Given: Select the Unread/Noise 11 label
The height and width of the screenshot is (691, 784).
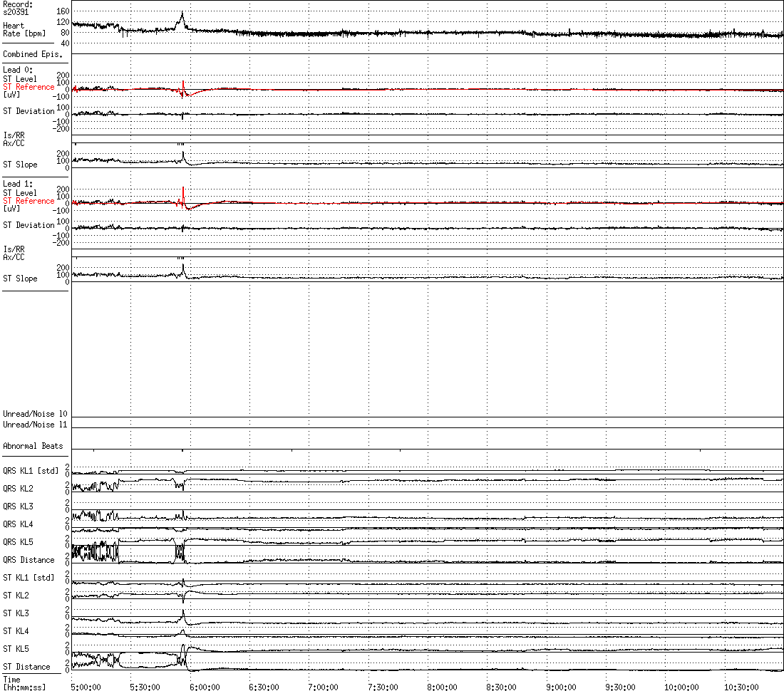Looking at the screenshot, I should pyautogui.click(x=35, y=425).
